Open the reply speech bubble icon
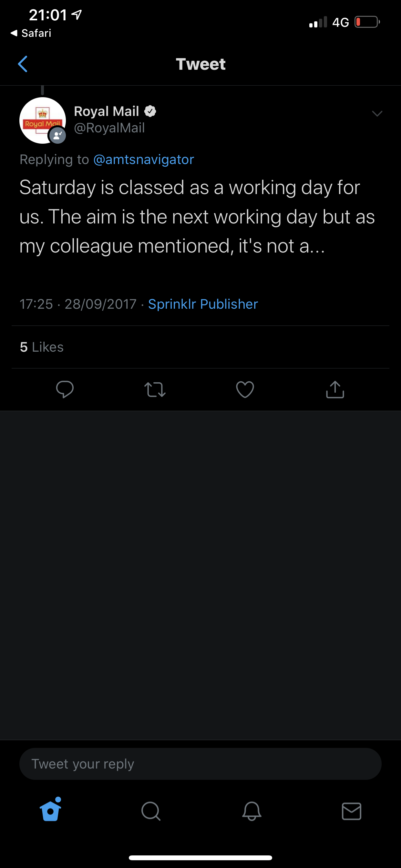The image size is (401, 868). [x=65, y=389]
